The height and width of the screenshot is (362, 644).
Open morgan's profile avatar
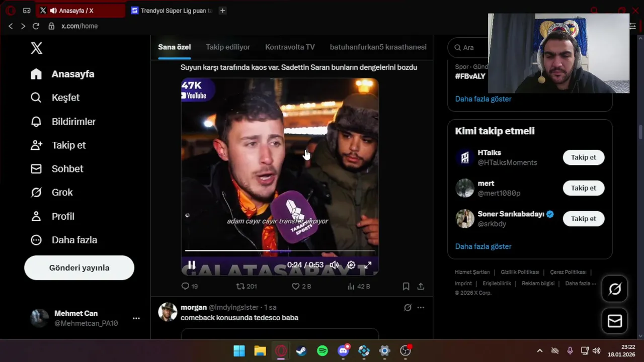168,312
